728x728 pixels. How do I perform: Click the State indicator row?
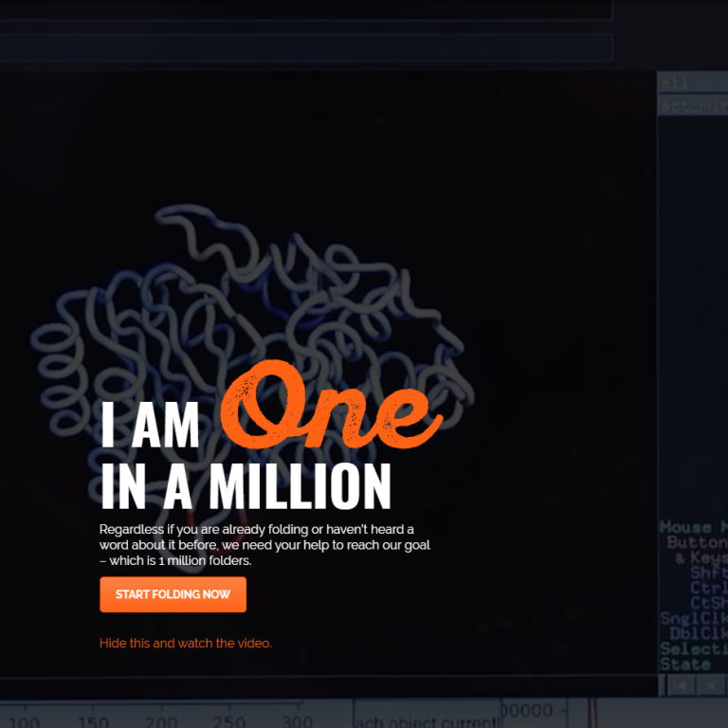point(685,664)
